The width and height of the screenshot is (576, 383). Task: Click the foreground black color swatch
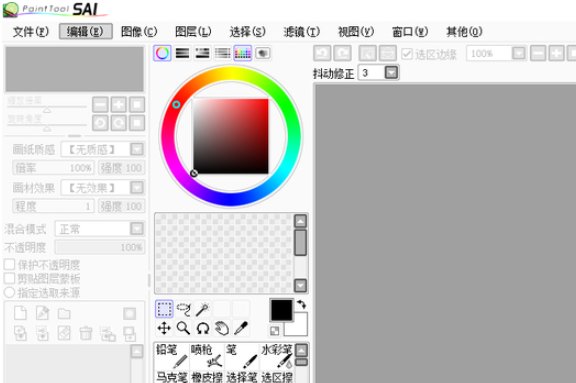[x=281, y=310]
